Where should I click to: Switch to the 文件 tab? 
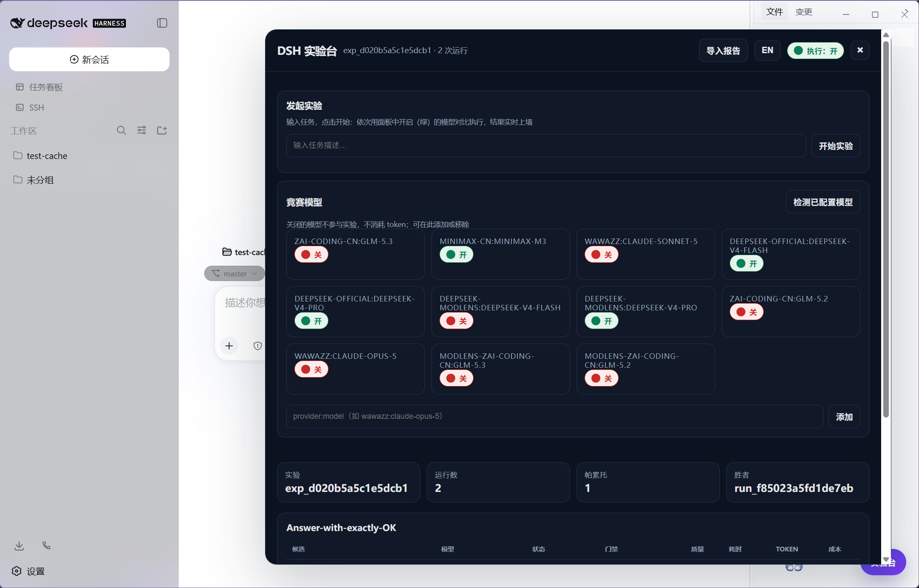tap(774, 12)
